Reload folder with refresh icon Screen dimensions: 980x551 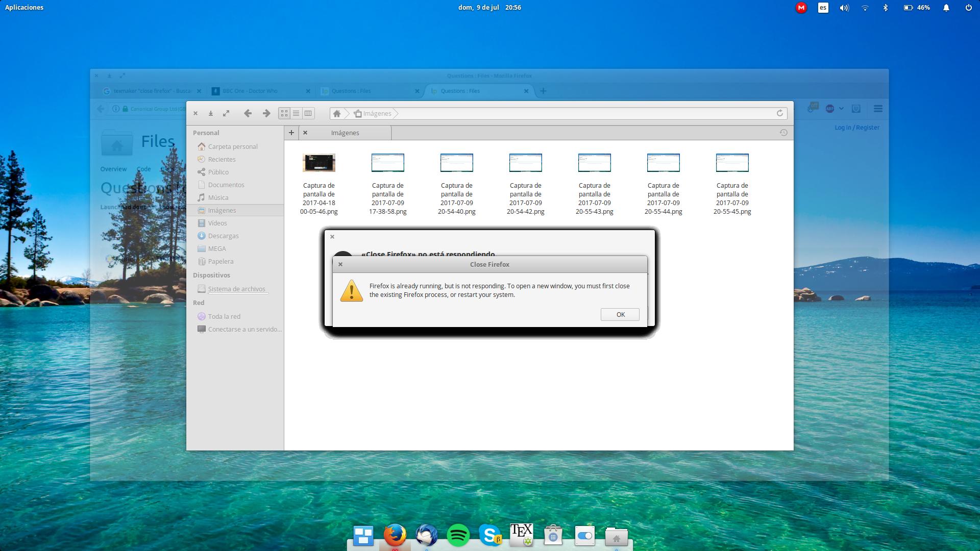780,113
